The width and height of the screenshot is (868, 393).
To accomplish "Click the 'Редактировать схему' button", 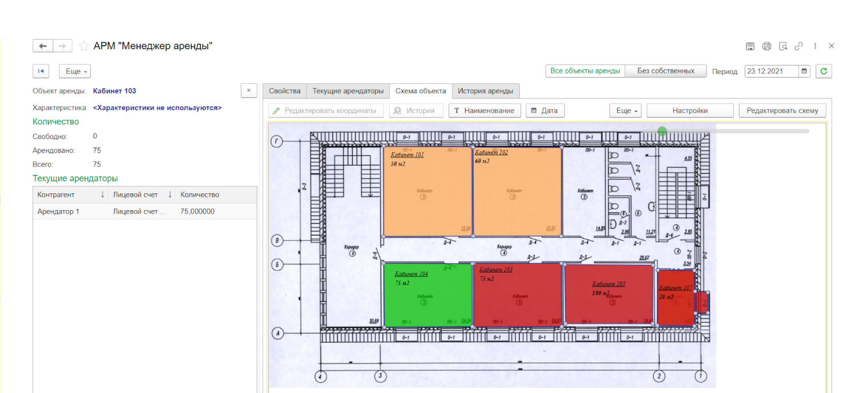I will click(x=782, y=111).
